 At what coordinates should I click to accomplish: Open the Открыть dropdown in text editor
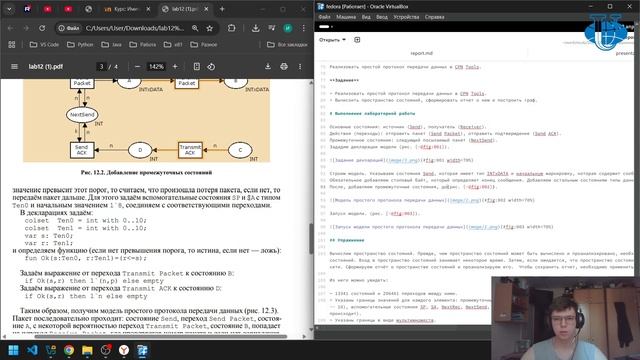(332, 40)
